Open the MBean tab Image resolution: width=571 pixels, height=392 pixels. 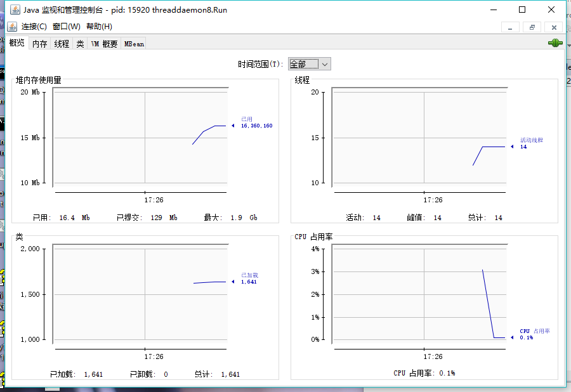134,44
